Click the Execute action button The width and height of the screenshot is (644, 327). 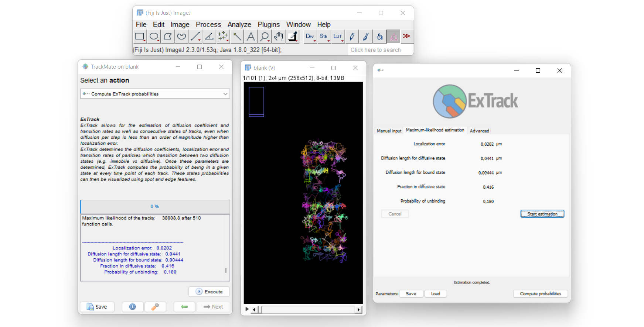[209, 292]
